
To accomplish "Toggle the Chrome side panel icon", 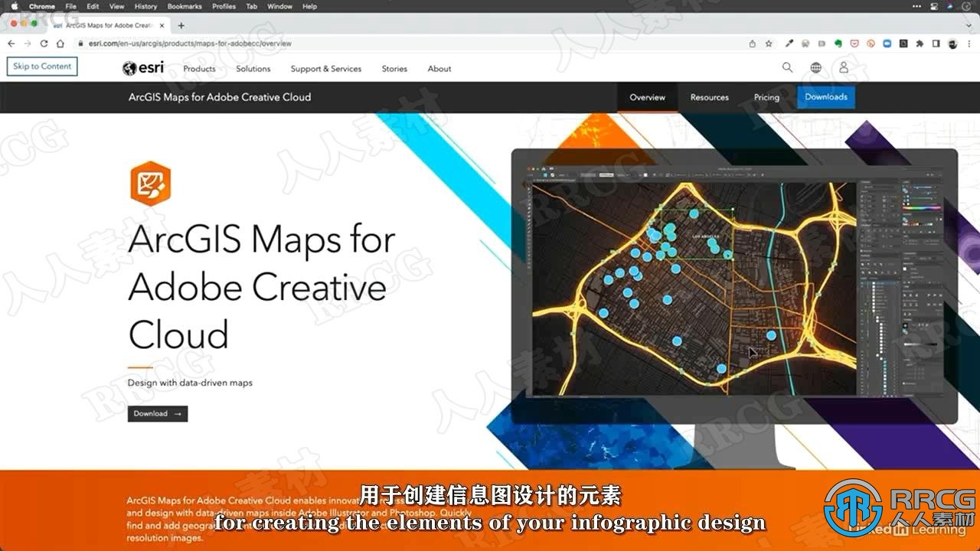I will point(936,44).
